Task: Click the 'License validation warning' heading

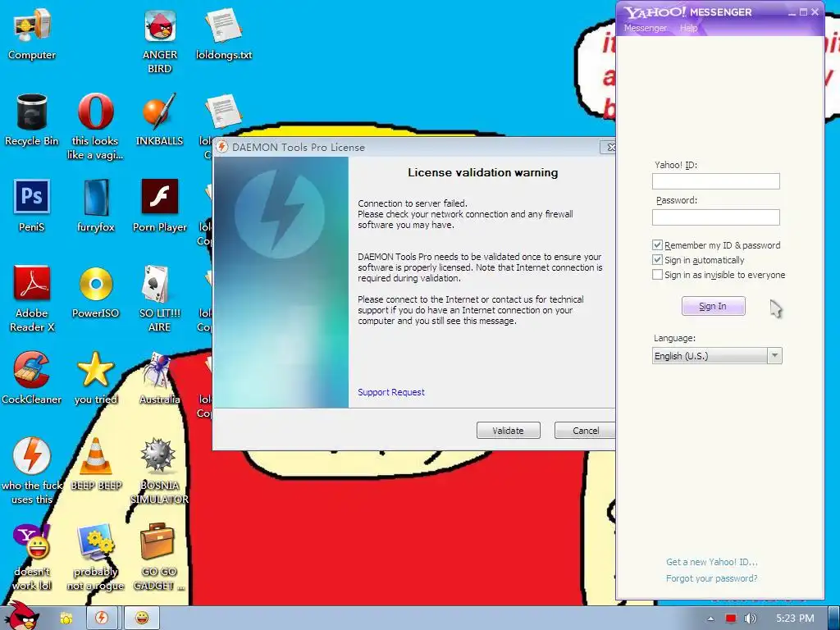Action: click(x=482, y=172)
